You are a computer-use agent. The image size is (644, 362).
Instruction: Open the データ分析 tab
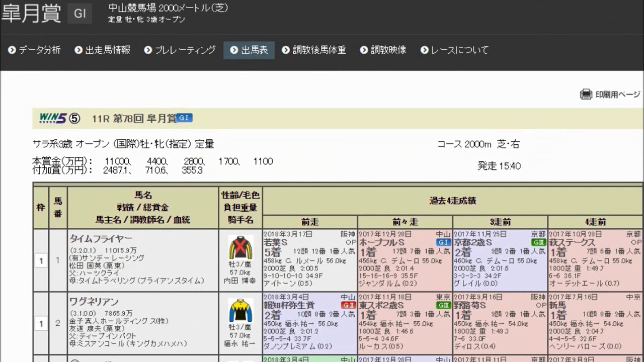pos(34,50)
